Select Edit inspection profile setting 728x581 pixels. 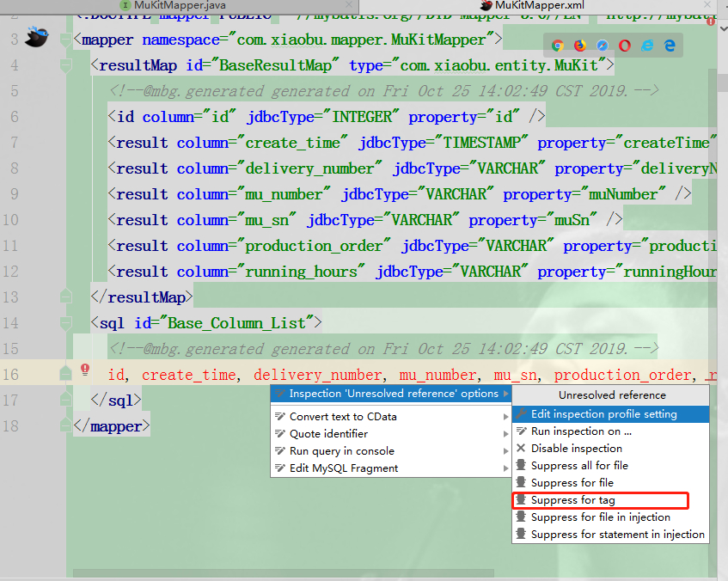click(x=610, y=413)
